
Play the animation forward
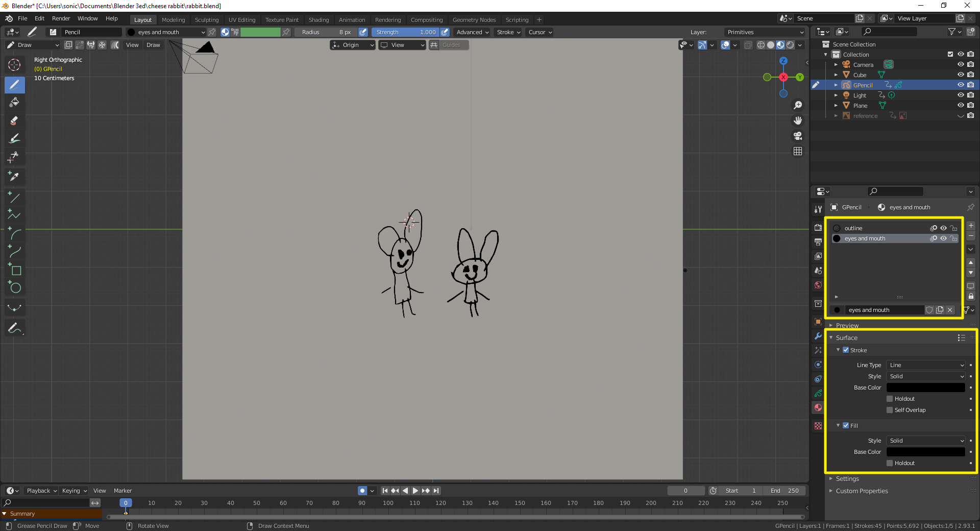(415, 491)
